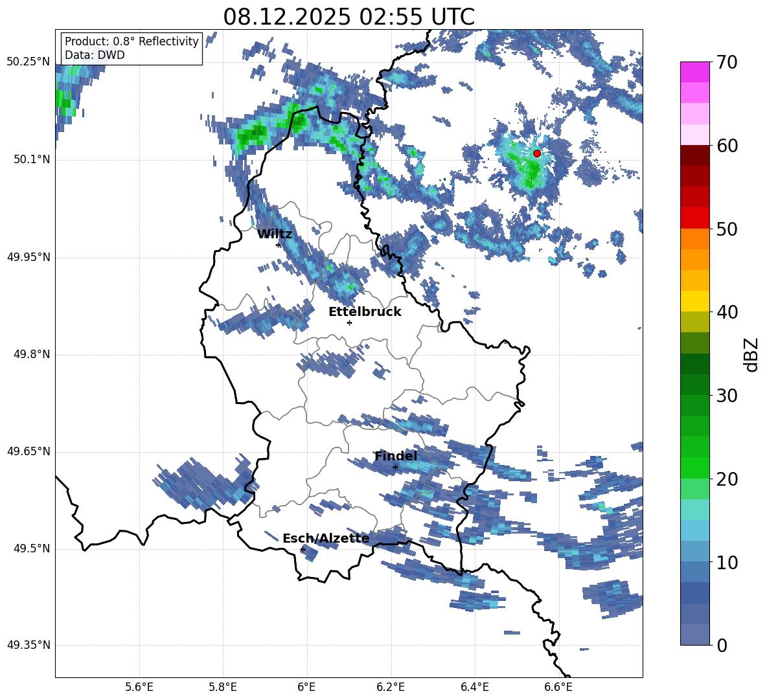Click the Wiltz city label

(x=275, y=234)
